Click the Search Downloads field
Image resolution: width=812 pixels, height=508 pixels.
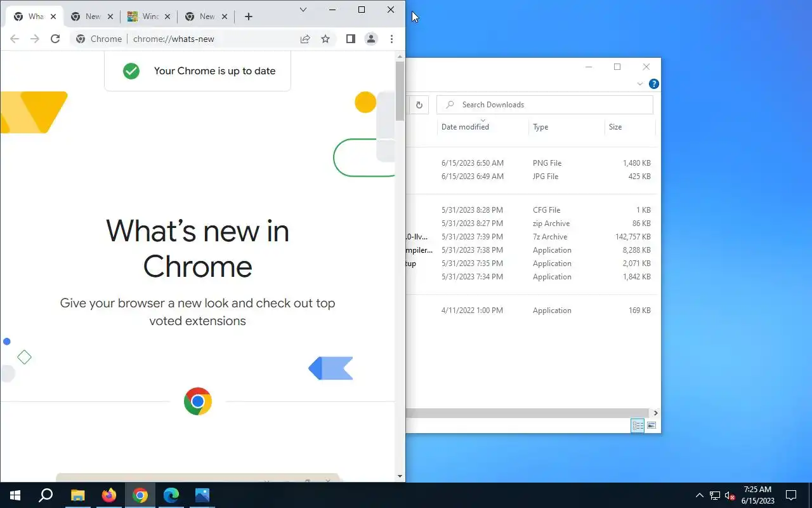[x=545, y=105]
